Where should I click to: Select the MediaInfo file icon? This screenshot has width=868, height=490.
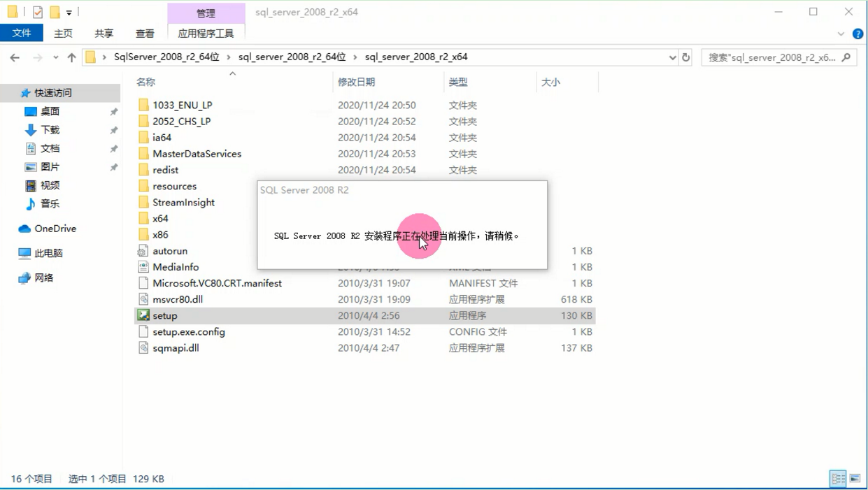pos(143,266)
